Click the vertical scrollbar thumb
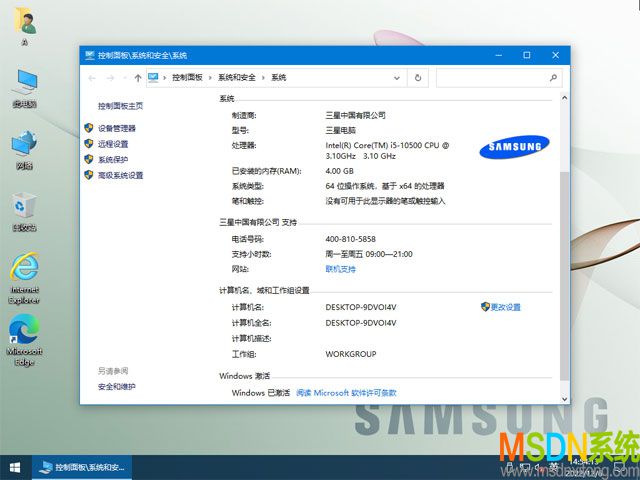This screenshot has width=640, height=480. pyautogui.click(x=564, y=276)
